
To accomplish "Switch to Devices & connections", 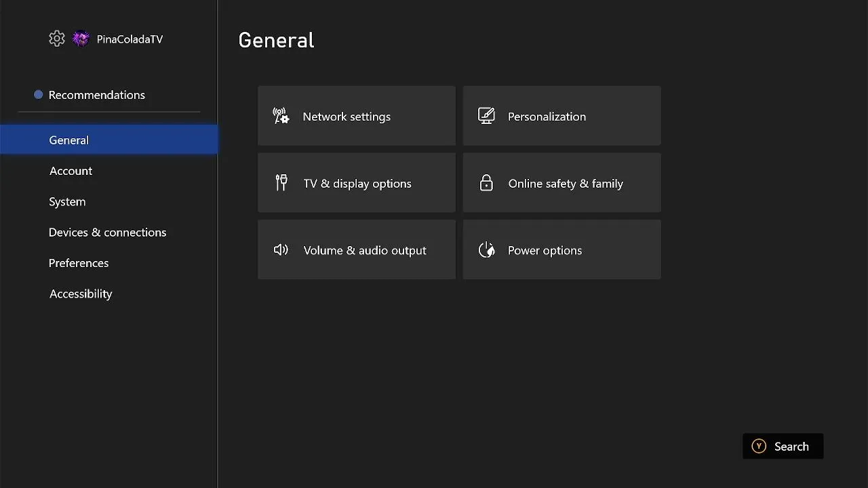I will 107,232.
